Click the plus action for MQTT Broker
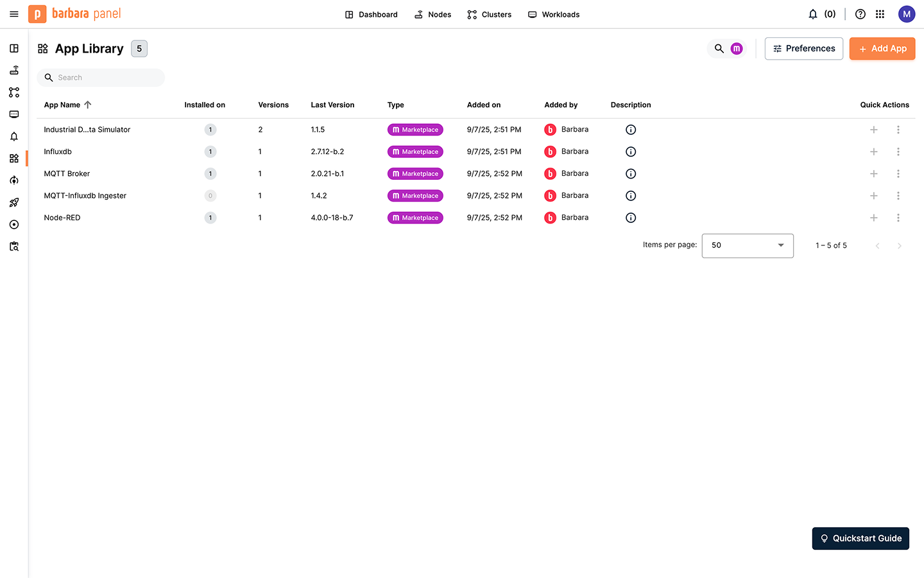The width and height of the screenshot is (924, 578). click(873, 173)
